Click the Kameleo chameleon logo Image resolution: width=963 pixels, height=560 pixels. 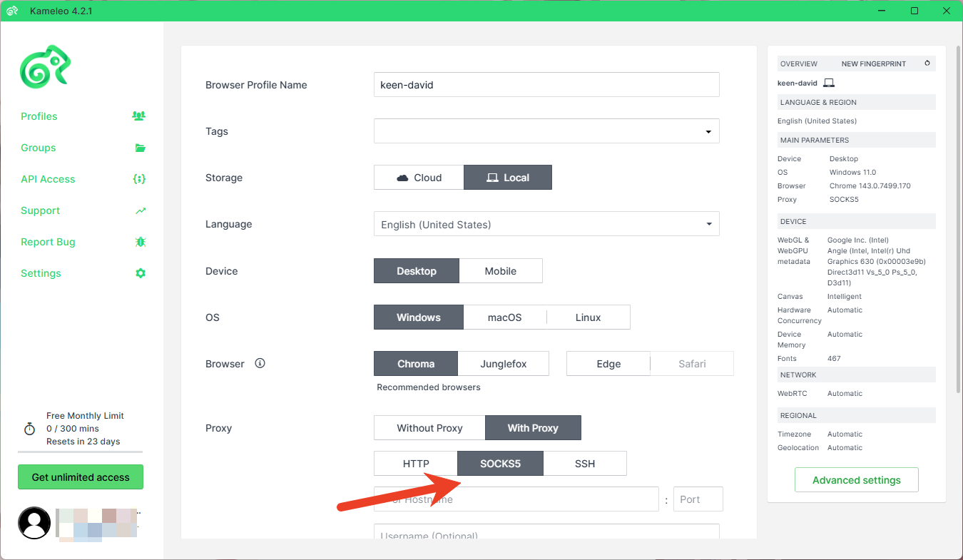click(45, 67)
